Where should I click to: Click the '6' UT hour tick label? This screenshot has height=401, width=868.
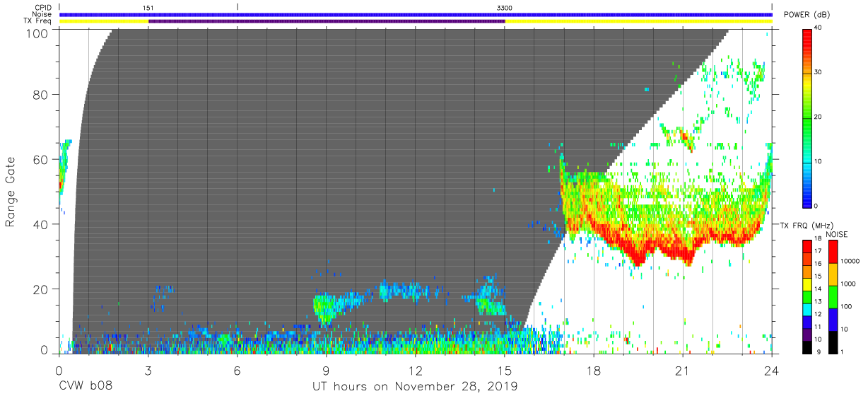point(237,371)
